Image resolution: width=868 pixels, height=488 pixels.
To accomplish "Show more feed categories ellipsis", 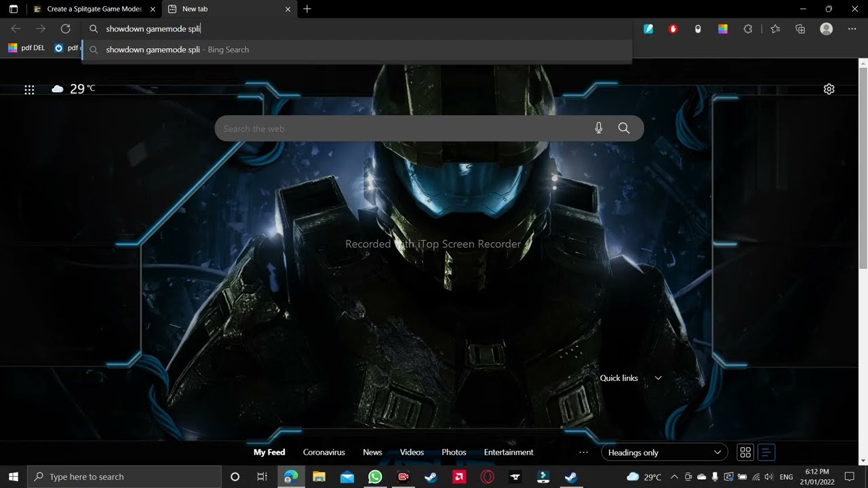I will 583,452.
